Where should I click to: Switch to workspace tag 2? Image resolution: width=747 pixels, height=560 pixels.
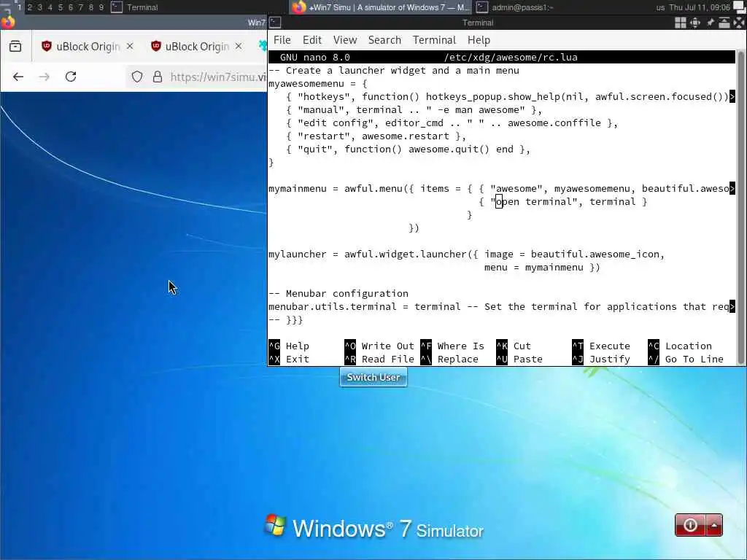point(29,7)
